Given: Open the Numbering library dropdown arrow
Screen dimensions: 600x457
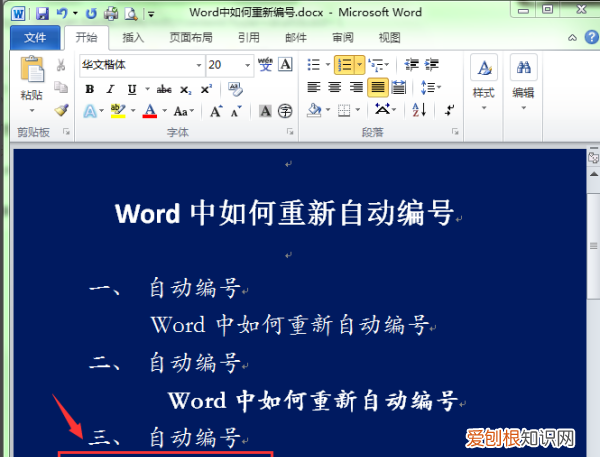Looking at the screenshot, I should (x=360, y=65).
